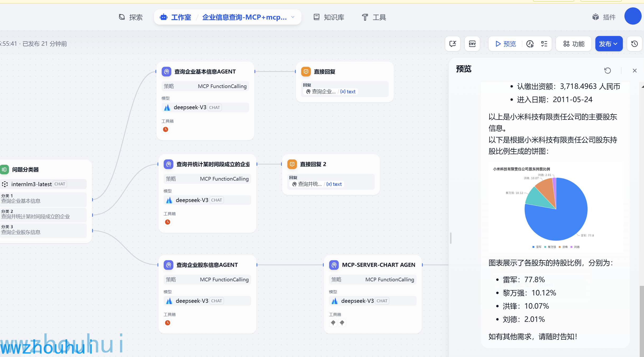Open the 知识库 knowledge base tab

pyautogui.click(x=329, y=17)
